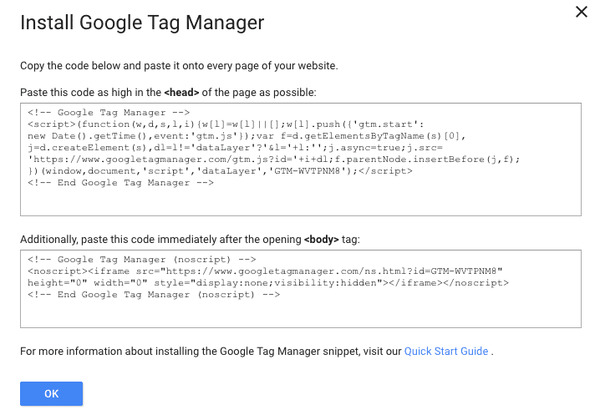Click the Google Tag Manager (noscript) opening comment
This screenshot has width=600, height=420.
142,259
